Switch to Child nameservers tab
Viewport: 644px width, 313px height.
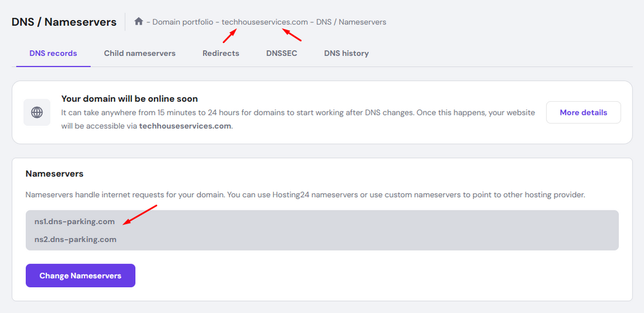140,53
